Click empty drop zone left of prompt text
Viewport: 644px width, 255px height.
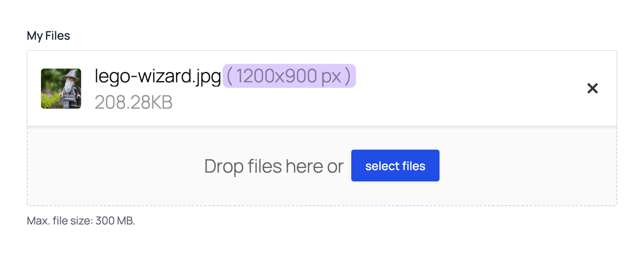point(113,166)
